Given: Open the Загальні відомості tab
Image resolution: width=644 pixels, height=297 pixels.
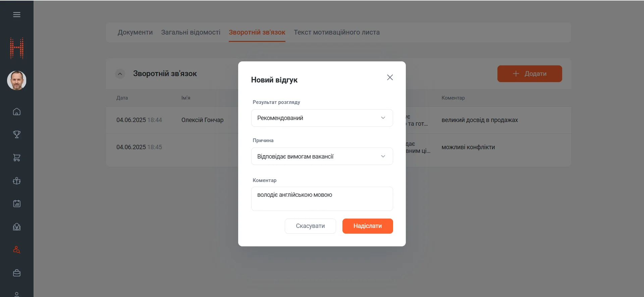Looking at the screenshot, I should click(x=191, y=33).
